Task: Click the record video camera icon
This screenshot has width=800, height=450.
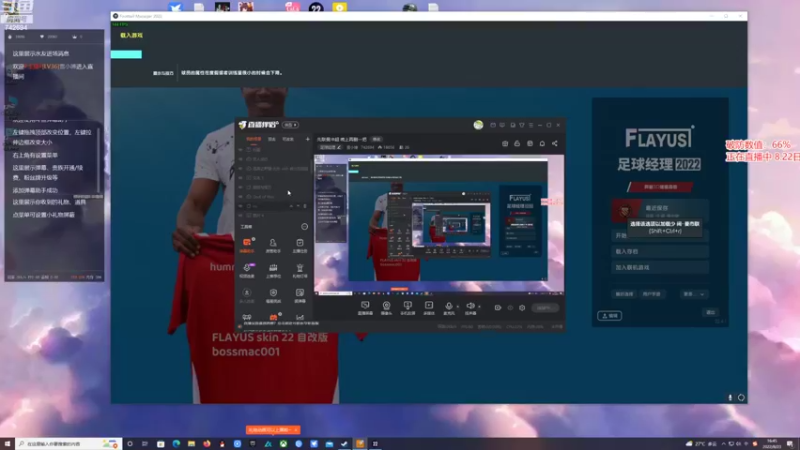Action: pos(497,308)
